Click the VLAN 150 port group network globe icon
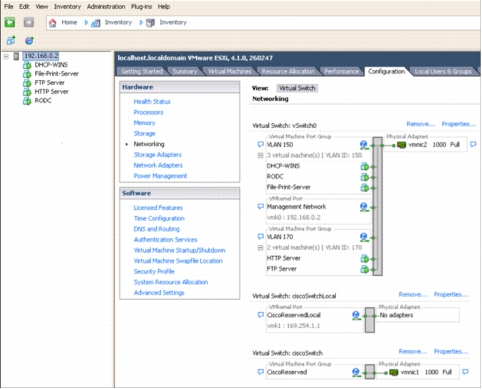 [364, 145]
